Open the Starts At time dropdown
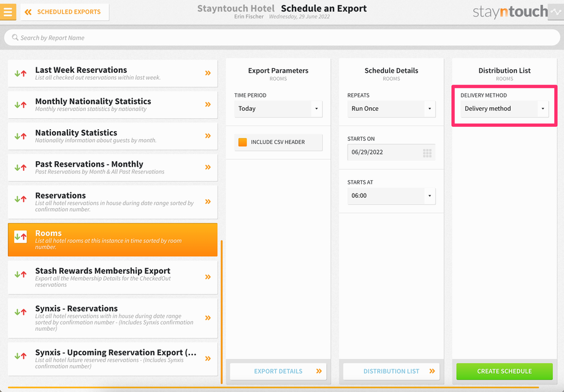This screenshot has width=564, height=392. pos(391,196)
